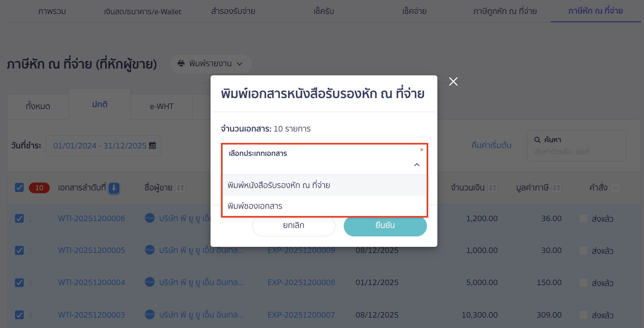Open the calendar icon in the date range field
This screenshot has height=328, width=644.
152,145
